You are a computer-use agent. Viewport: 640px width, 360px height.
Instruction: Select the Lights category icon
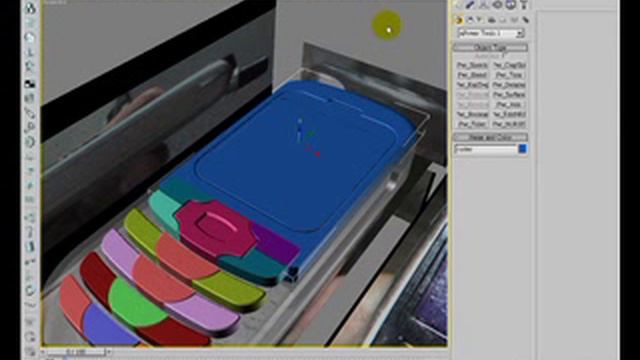tap(481, 20)
